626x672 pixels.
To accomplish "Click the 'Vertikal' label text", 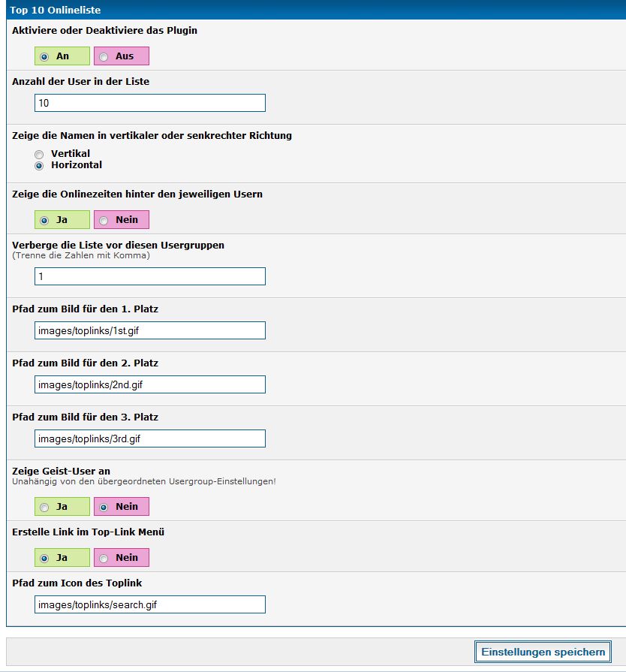I will click(71, 153).
